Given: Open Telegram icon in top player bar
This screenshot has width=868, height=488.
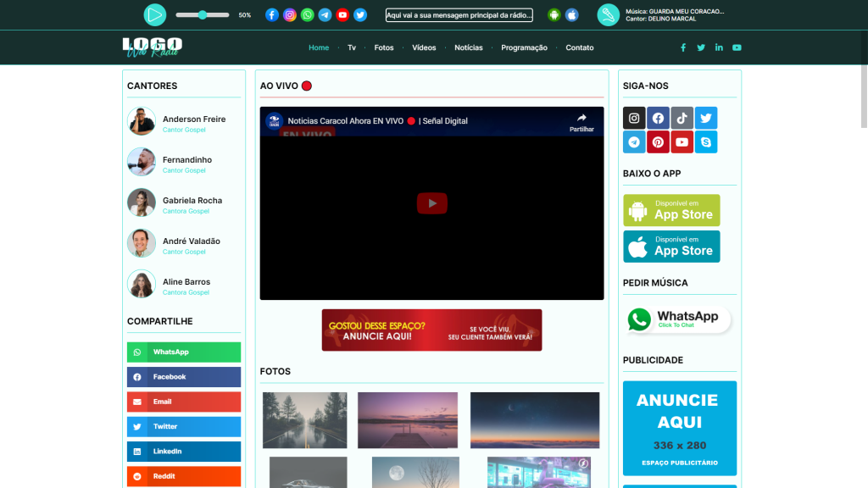Looking at the screenshot, I should (325, 14).
